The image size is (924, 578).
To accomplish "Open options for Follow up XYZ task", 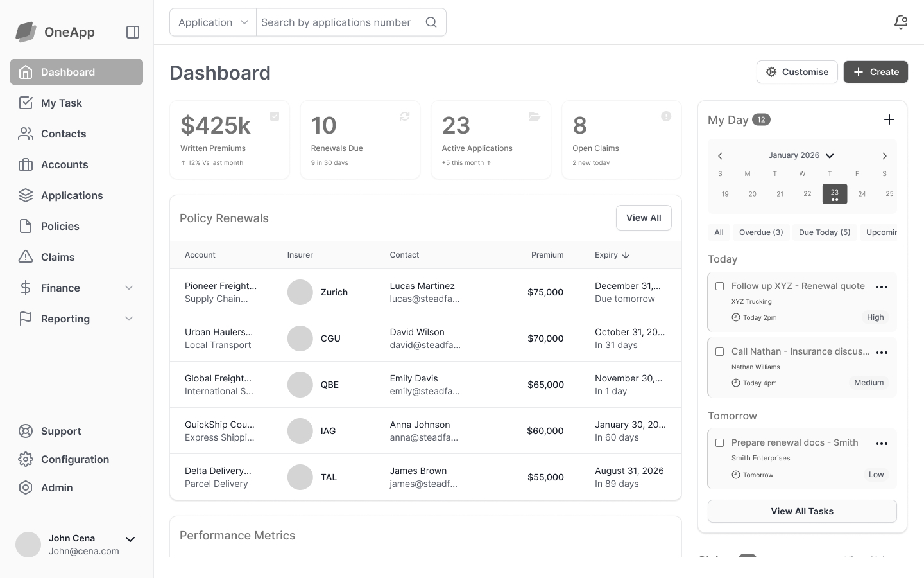I will (x=882, y=287).
